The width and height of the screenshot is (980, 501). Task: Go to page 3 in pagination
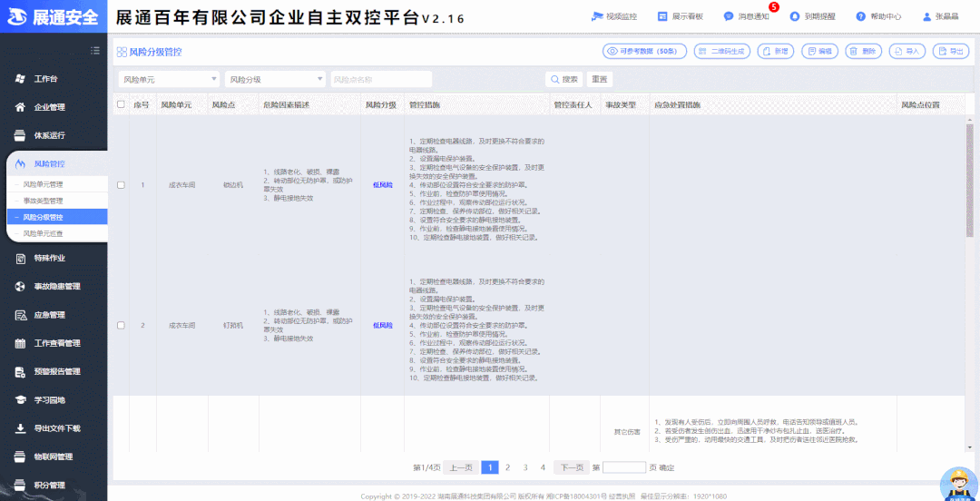(525, 467)
